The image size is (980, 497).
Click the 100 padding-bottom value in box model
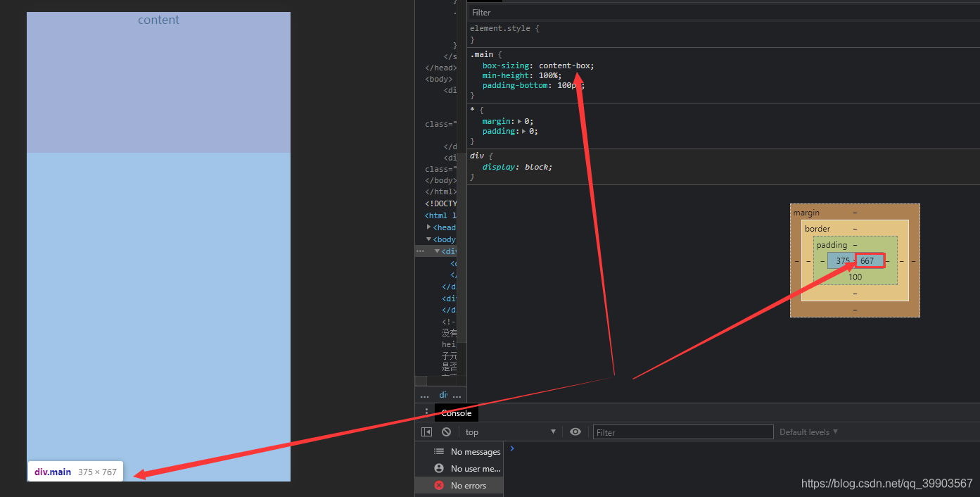855,277
